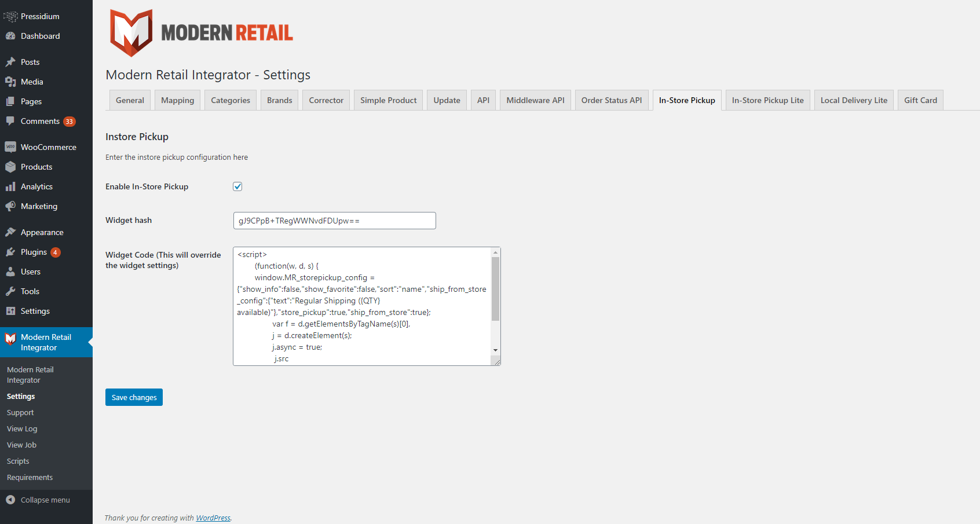Open the Marketing menu label

pyautogui.click(x=39, y=206)
